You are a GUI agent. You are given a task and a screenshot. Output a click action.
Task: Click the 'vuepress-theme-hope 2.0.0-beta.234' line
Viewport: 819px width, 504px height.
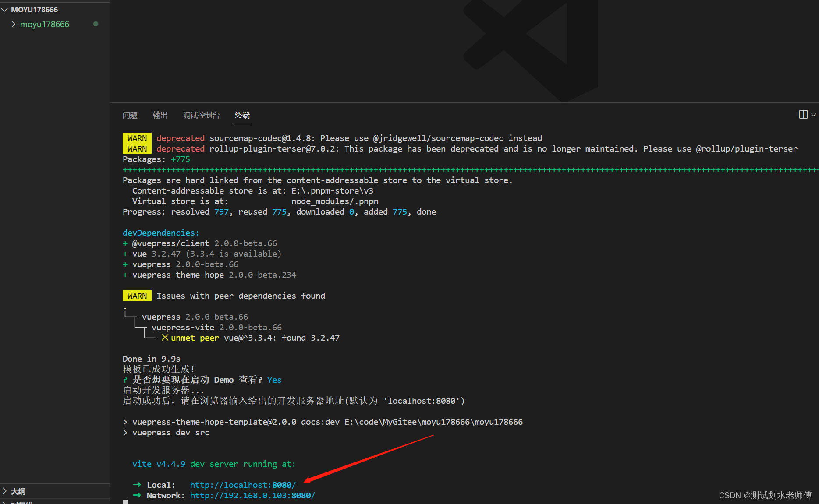[x=209, y=275]
